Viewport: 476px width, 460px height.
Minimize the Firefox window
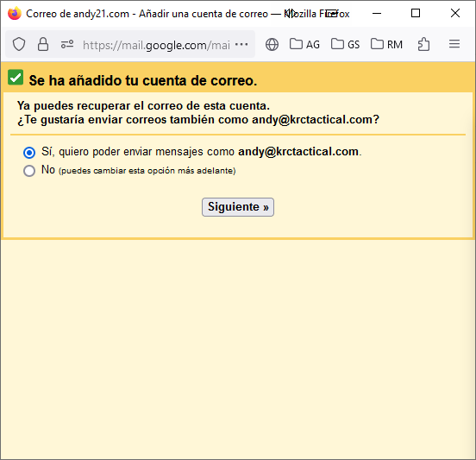(377, 13)
